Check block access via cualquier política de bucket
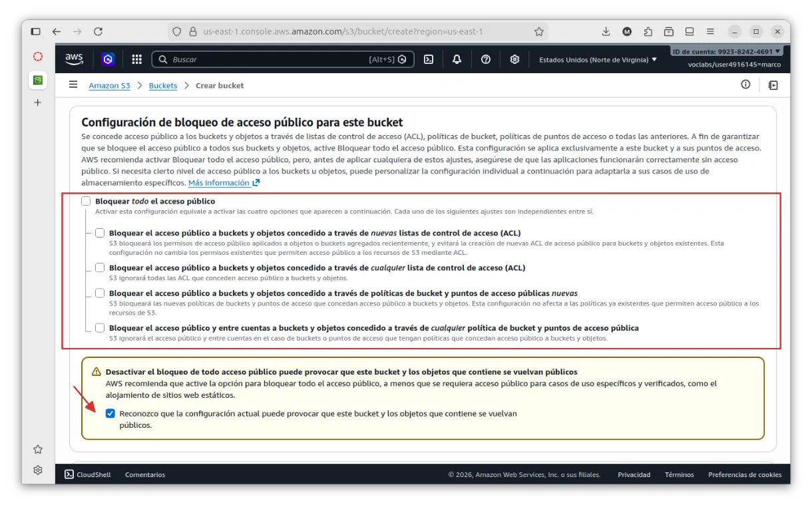 pos(100,327)
